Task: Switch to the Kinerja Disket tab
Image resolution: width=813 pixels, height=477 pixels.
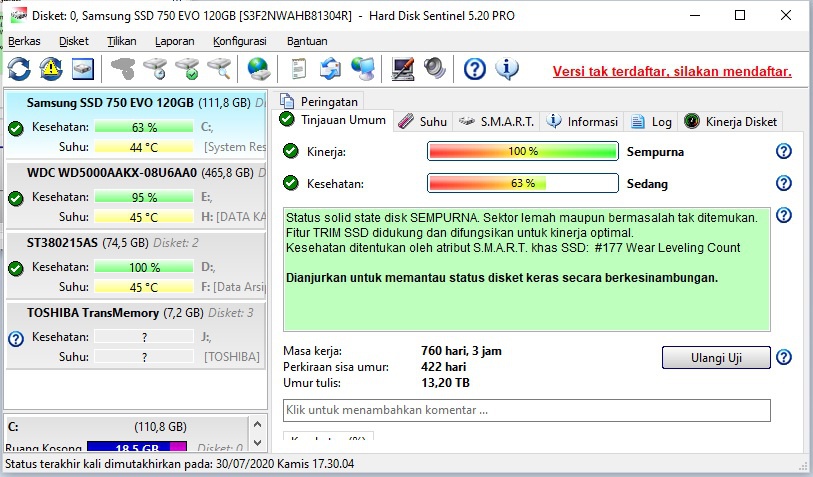Action: tap(731, 122)
